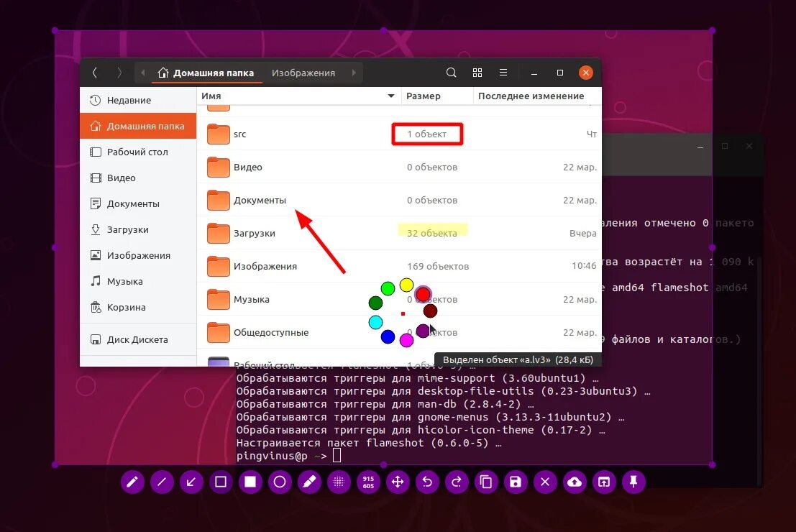Click the 169 объектов size cell

click(x=438, y=267)
